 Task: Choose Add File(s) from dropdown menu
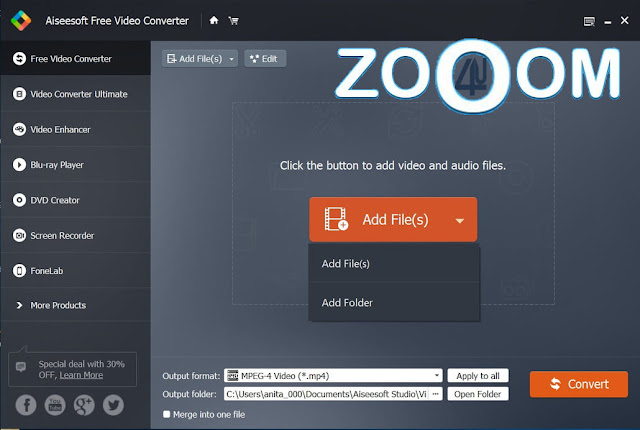[393, 264]
